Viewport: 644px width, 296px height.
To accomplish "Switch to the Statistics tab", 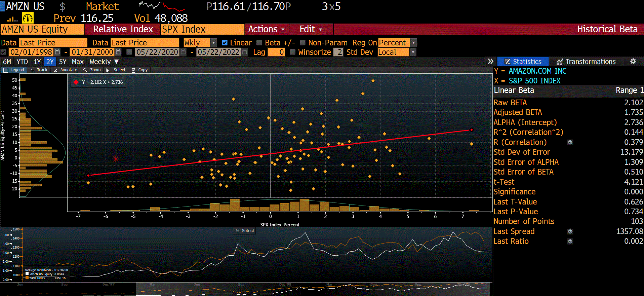I will click(523, 62).
